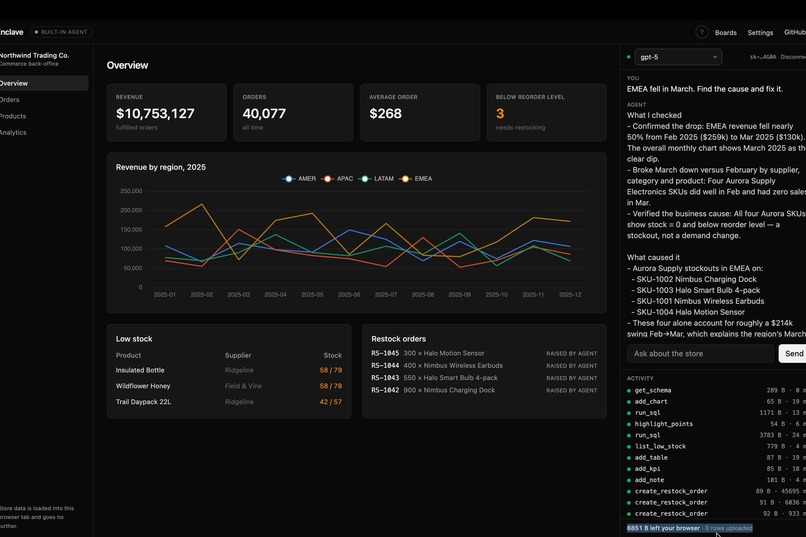Click the 6851 B left your browser status

tap(689, 528)
